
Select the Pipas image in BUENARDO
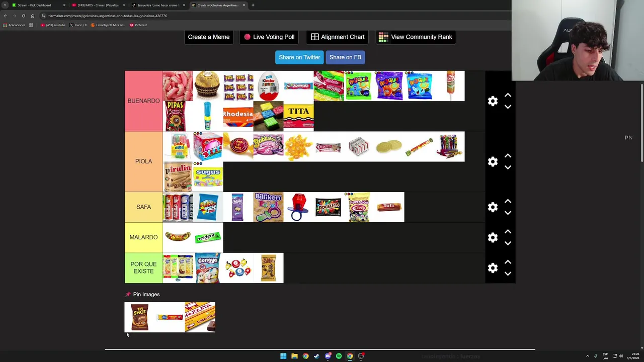click(178, 116)
